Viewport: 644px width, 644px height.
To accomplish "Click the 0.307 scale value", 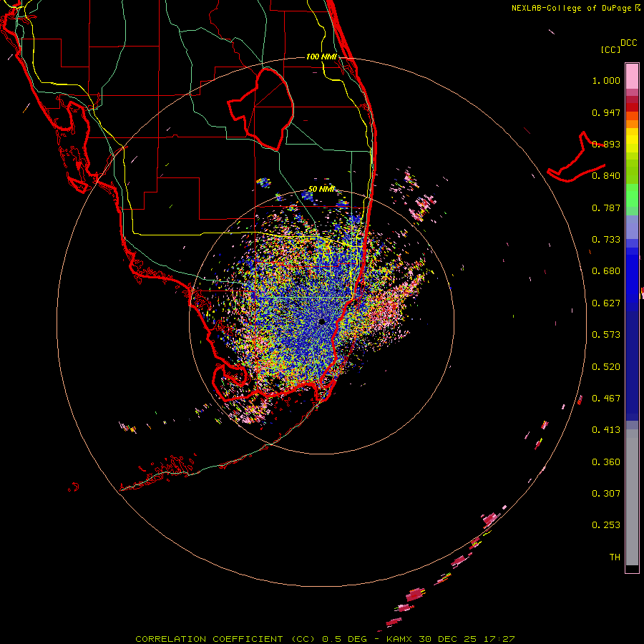I will (x=606, y=493).
